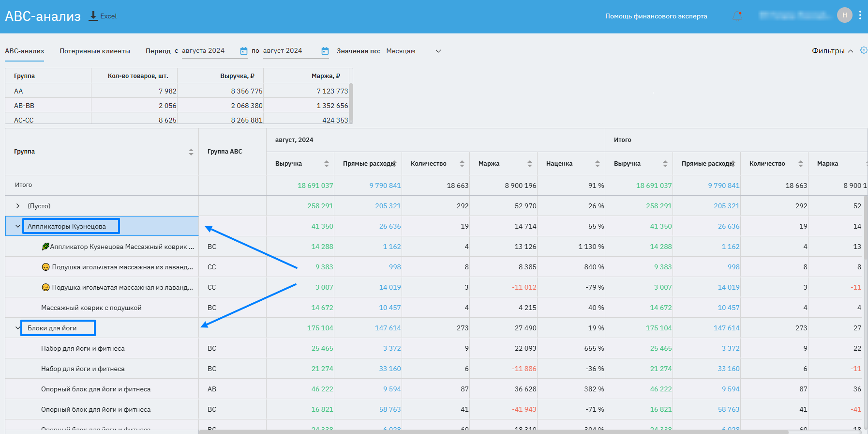
Task: Open the notifications bell
Action: [x=737, y=16]
